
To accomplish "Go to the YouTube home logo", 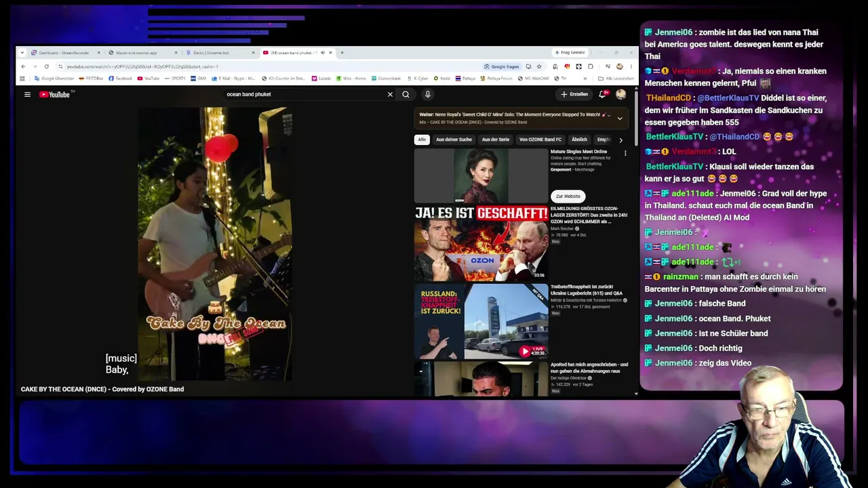I will pos(54,94).
